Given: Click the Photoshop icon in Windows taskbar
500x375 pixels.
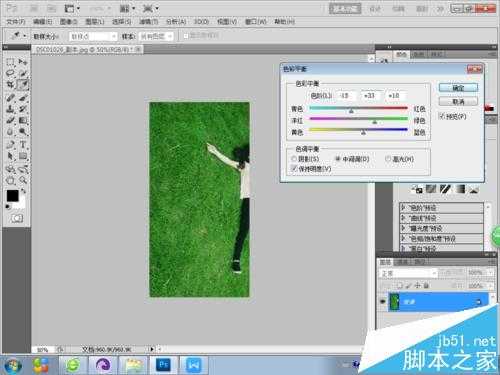Looking at the screenshot, I should coord(163,365).
